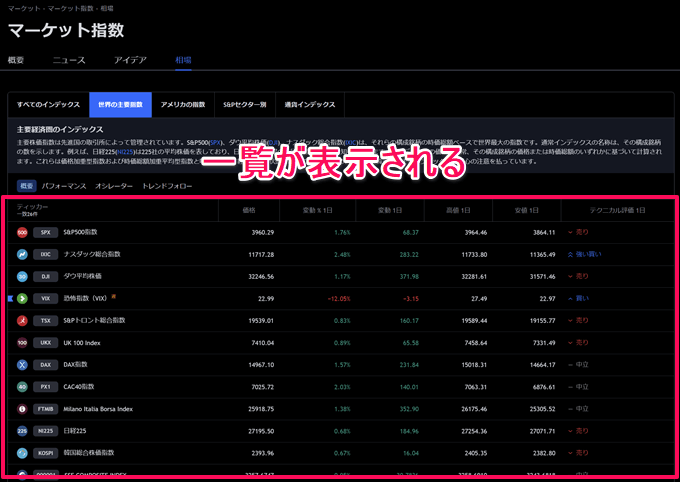680x482 pixels.
Task: Open ナスダック総合指数 name link
Action: pyautogui.click(x=92, y=254)
